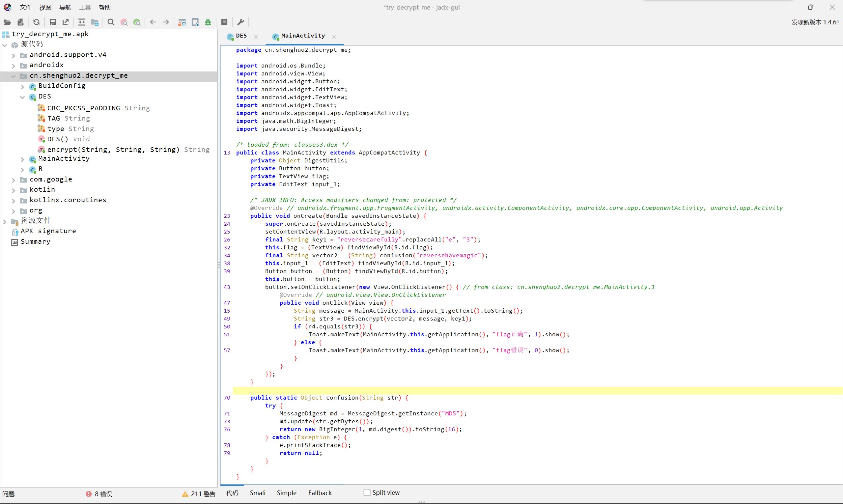The width and height of the screenshot is (843, 504).
Task: Expand the com.google package
Action: (x=14, y=180)
